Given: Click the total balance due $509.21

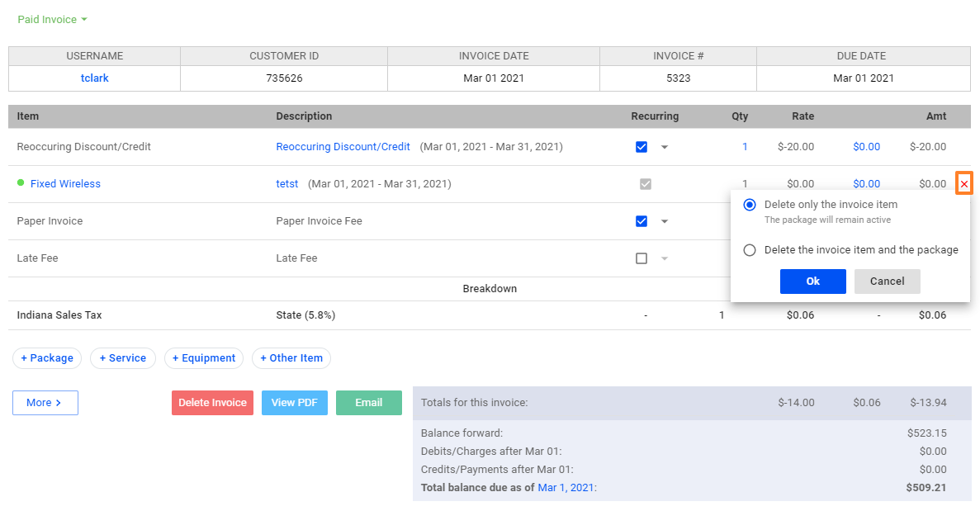Looking at the screenshot, I should tap(926, 487).
